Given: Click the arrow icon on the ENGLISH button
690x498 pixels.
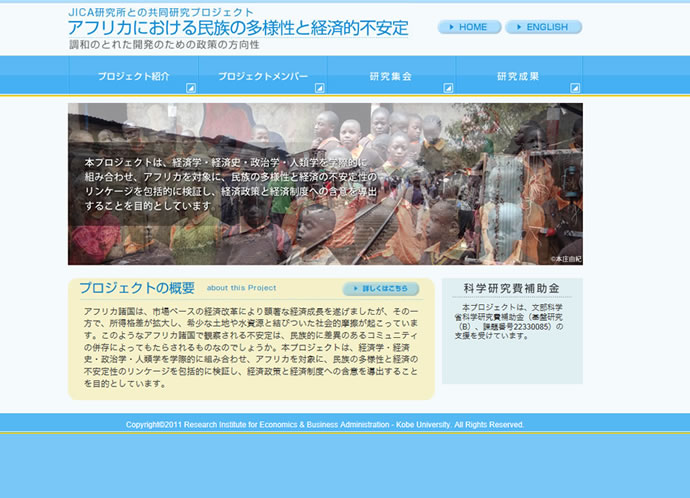Looking at the screenshot, I should [519, 27].
